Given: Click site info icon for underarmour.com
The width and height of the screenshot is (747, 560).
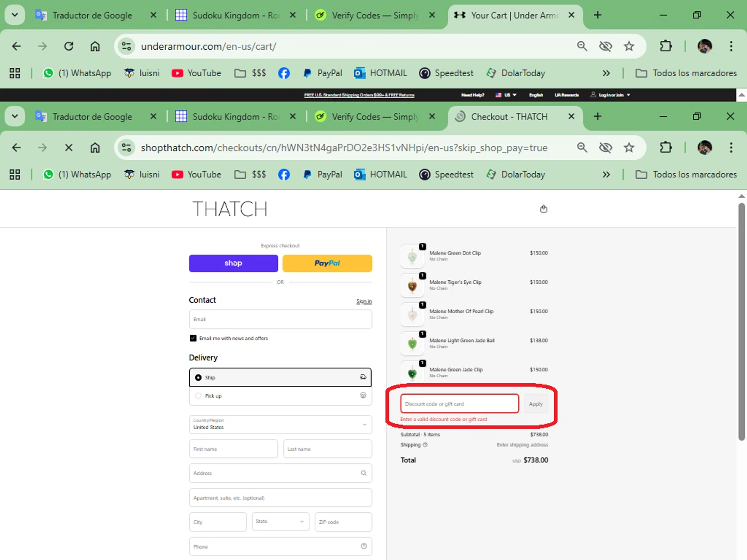Looking at the screenshot, I should tap(126, 46).
